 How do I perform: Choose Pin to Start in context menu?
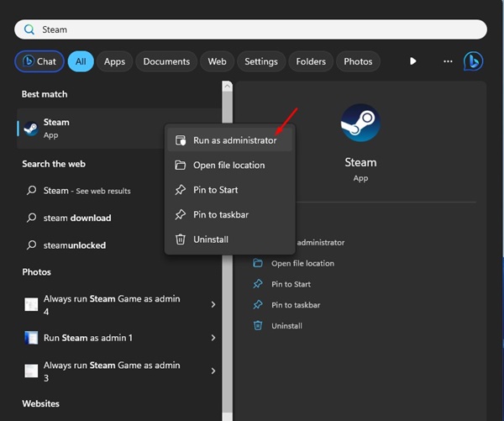point(230,190)
